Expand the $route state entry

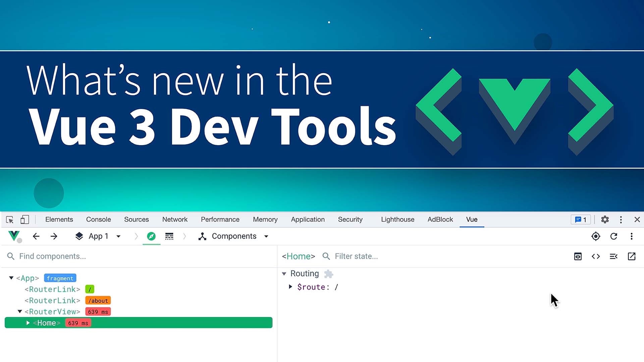(x=290, y=287)
